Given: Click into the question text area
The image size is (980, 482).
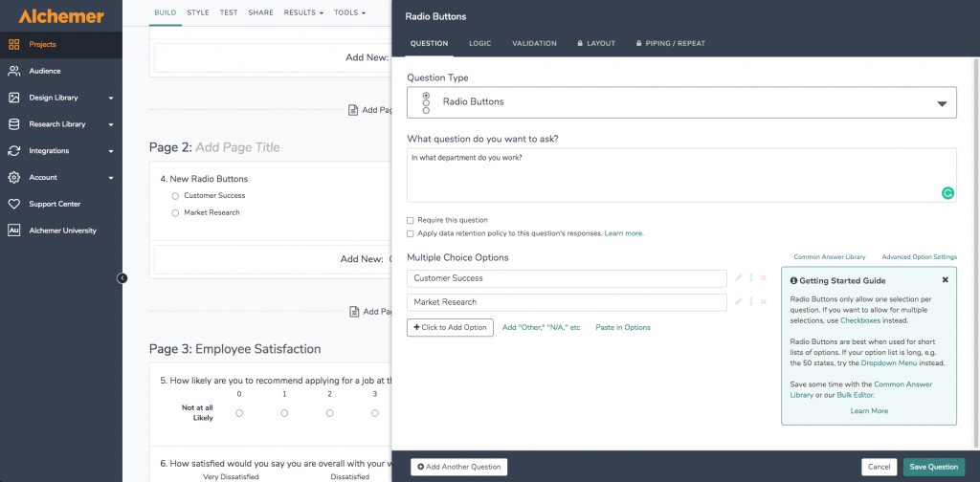Looking at the screenshot, I should (681, 175).
